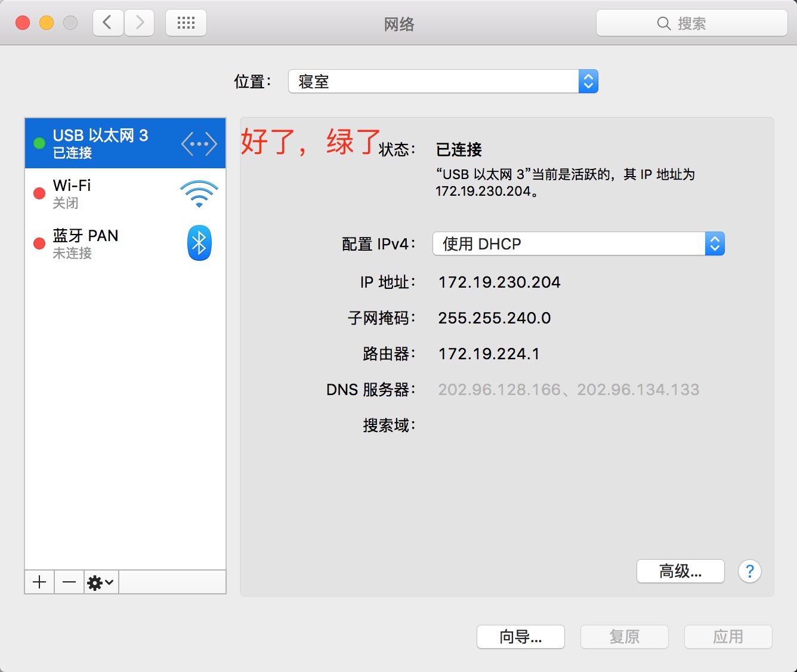The image size is (797, 672).
Task: Open the 位置 location dropdown
Action: 443,81
